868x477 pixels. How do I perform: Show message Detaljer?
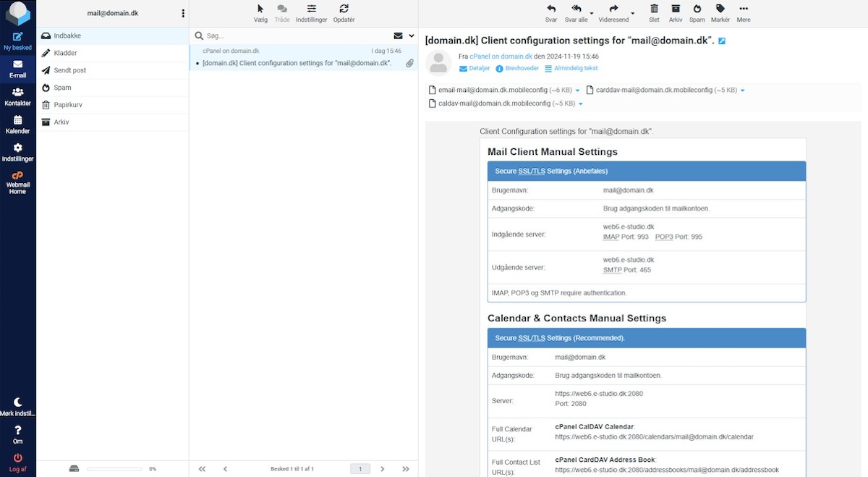(475, 68)
